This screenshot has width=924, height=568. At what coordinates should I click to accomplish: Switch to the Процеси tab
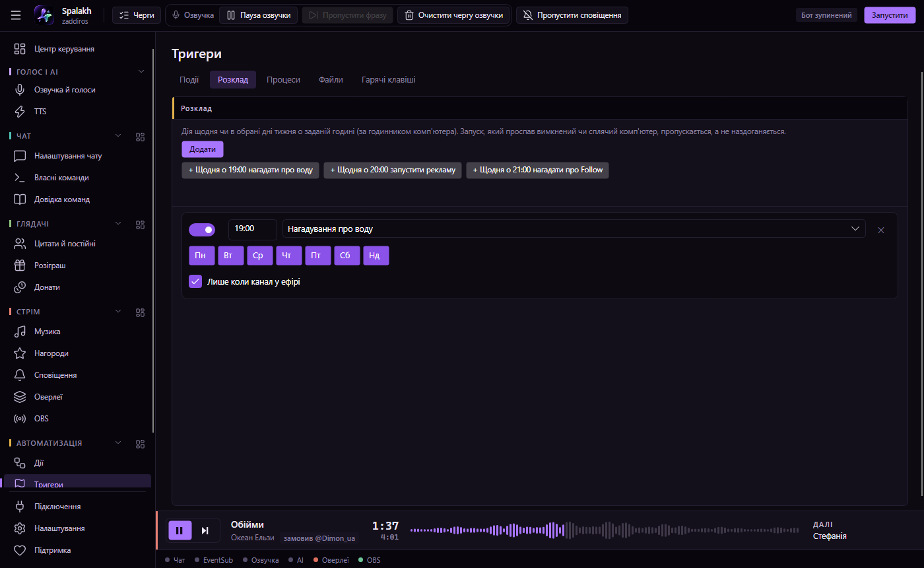(283, 80)
